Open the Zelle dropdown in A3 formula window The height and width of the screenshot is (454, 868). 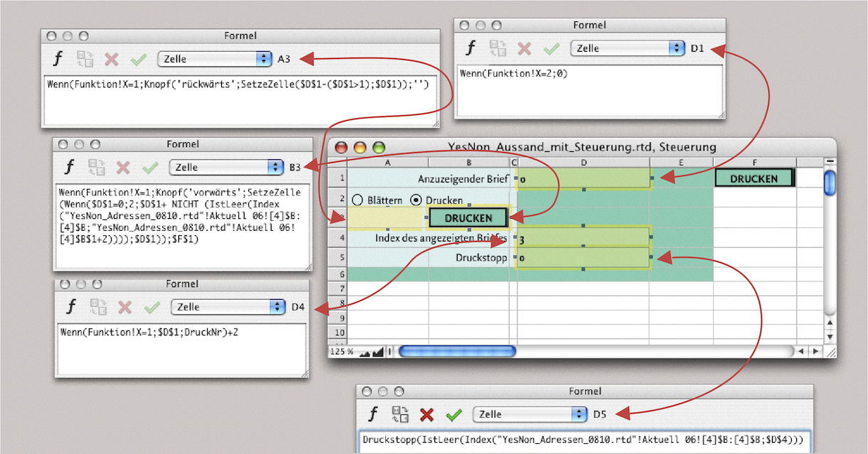215,58
